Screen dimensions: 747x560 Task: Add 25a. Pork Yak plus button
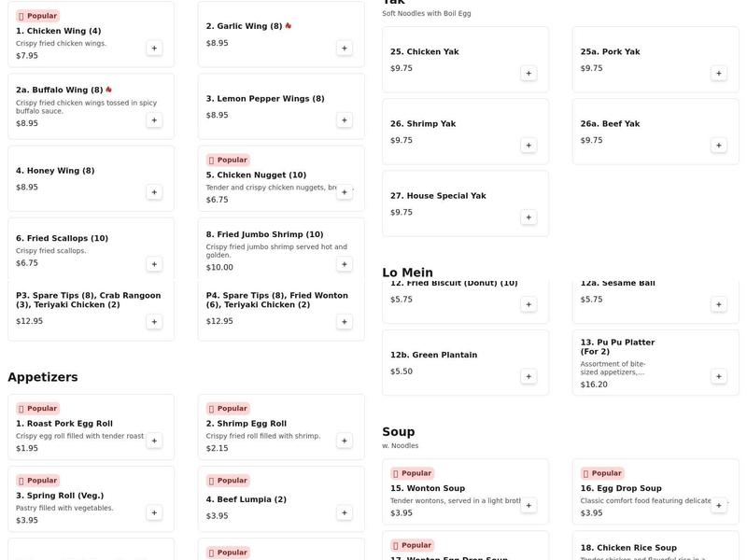[x=718, y=74]
